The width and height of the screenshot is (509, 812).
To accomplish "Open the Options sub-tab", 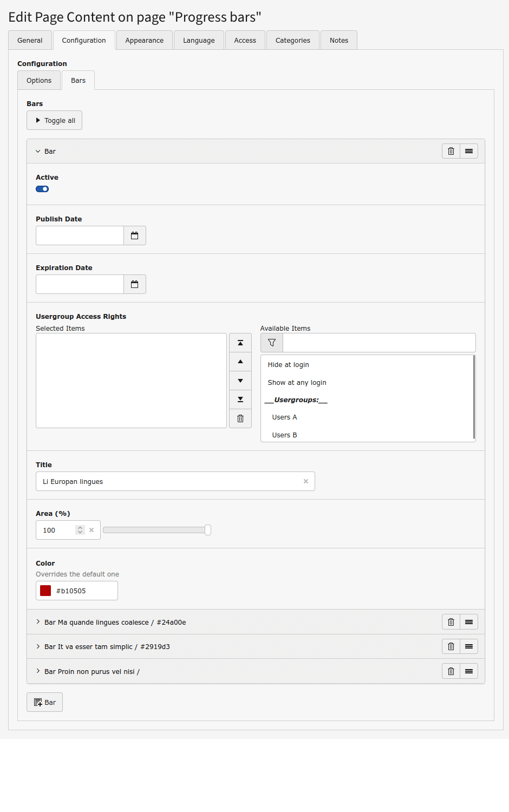I will click(x=39, y=81).
